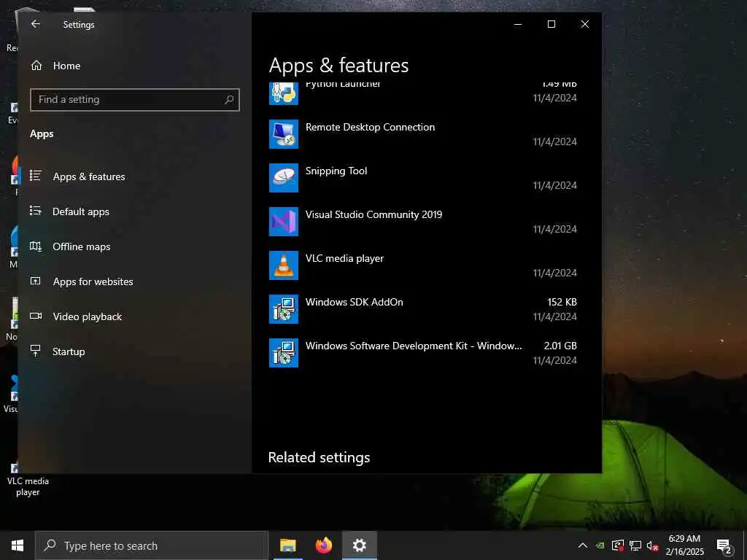Click the Apps & features page title
Viewport: 747px width, 560px height.
(338, 65)
